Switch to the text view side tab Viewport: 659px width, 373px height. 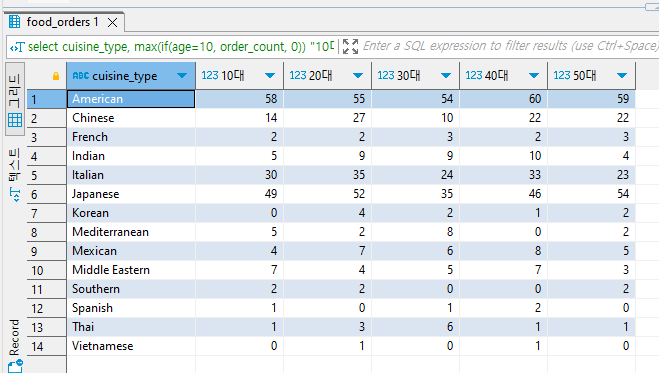coord(14,174)
